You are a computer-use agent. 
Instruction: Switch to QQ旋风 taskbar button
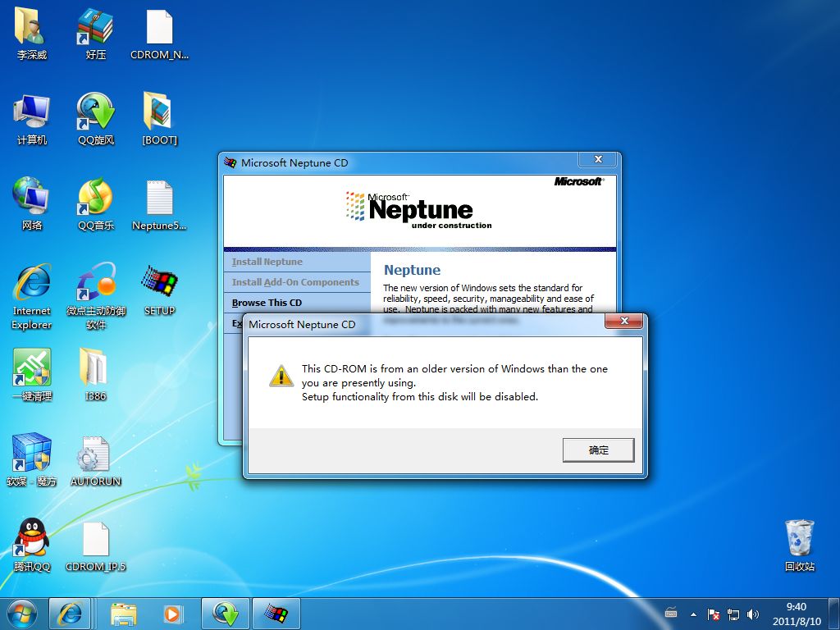pyautogui.click(x=225, y=614)
